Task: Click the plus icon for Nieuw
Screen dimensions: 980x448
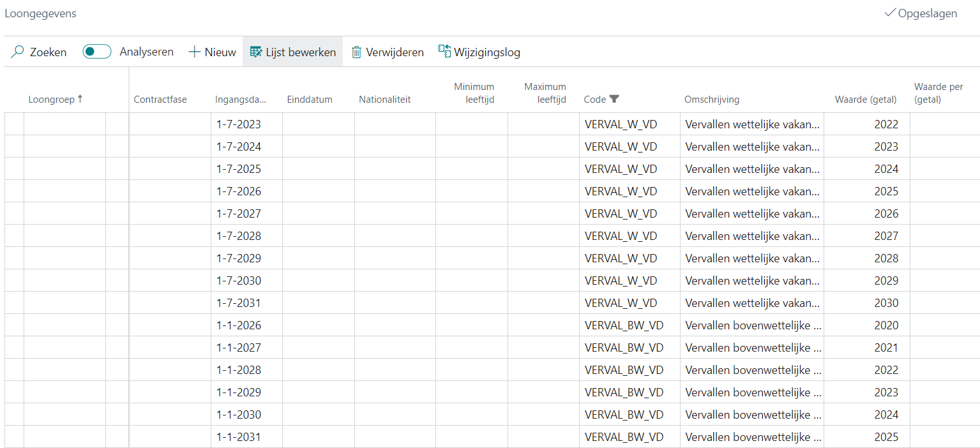Action: 194,52
